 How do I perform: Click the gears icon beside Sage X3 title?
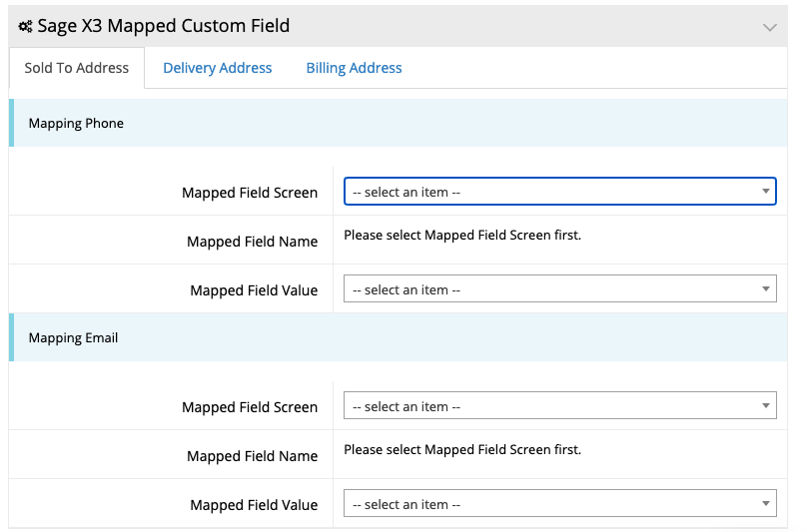pyautogui.click(x=25, y=26)
